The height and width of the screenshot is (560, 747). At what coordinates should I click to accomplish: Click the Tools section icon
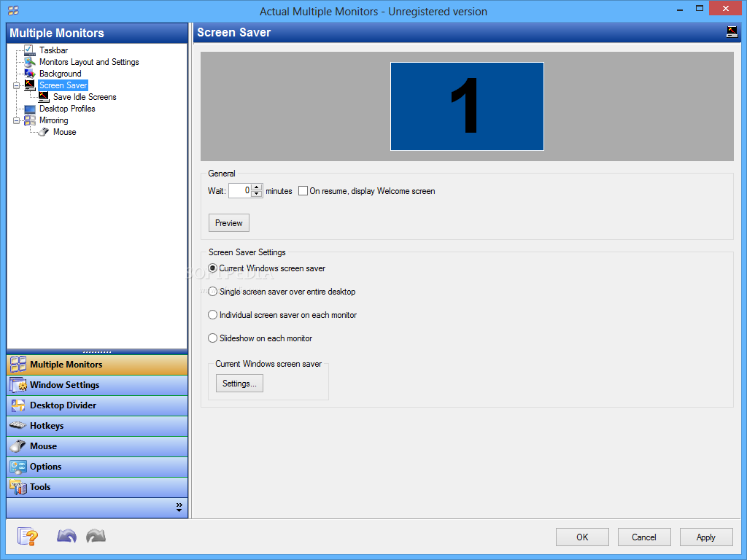[18, 486]
